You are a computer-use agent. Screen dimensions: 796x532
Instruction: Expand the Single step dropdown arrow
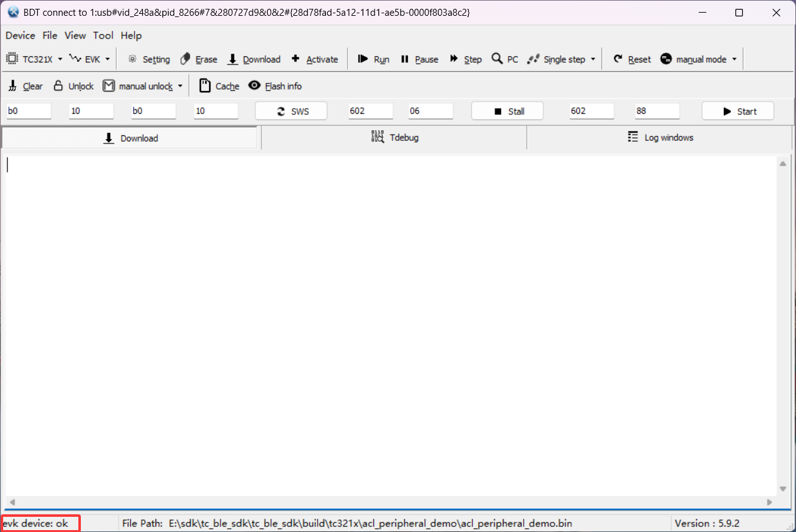tap(593, 59)
